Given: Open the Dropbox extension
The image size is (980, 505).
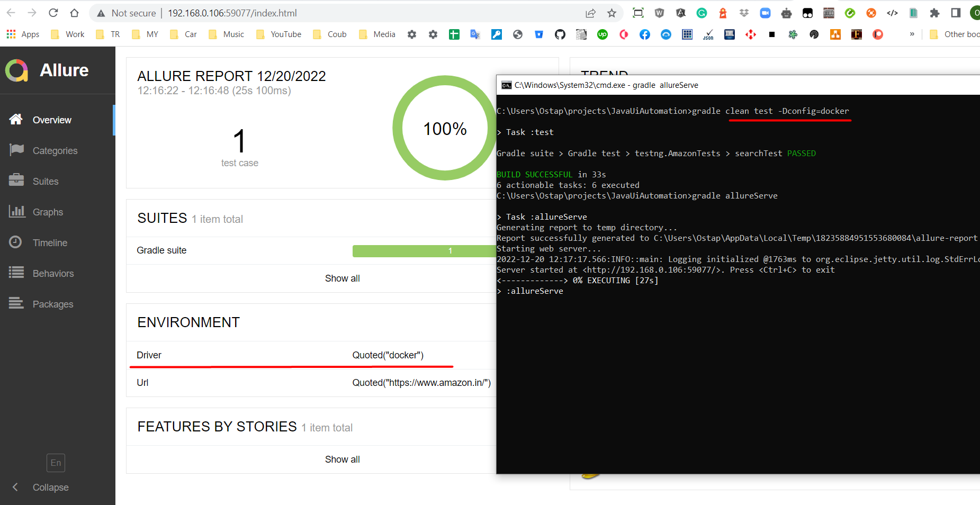Looking at the screenshot, I should (744, 13).
